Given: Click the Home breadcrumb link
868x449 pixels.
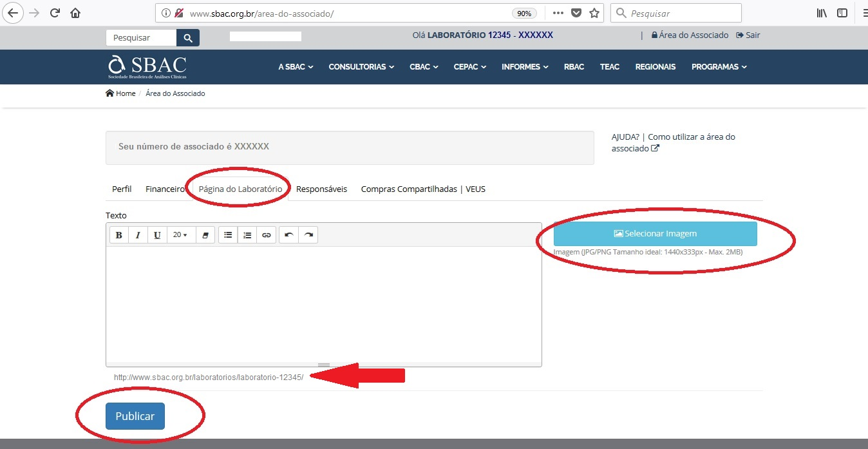Looking at the screenshot, I should tap(120, 93).
